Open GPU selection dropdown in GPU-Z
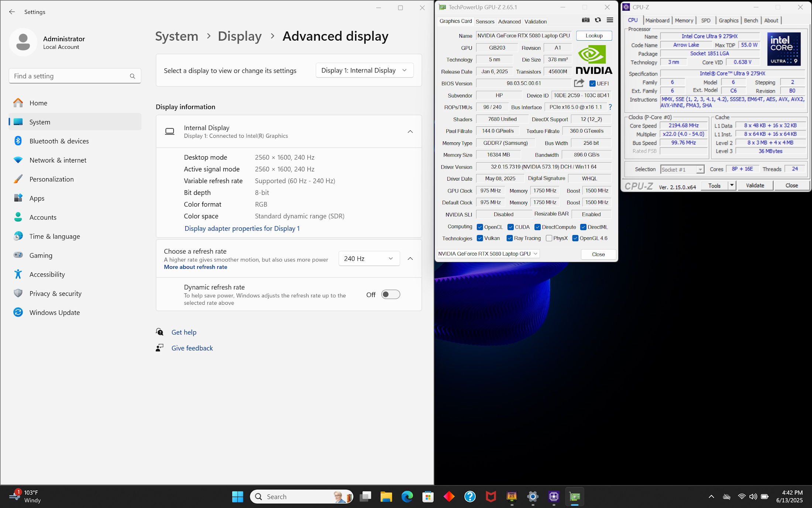 [488, 254]
